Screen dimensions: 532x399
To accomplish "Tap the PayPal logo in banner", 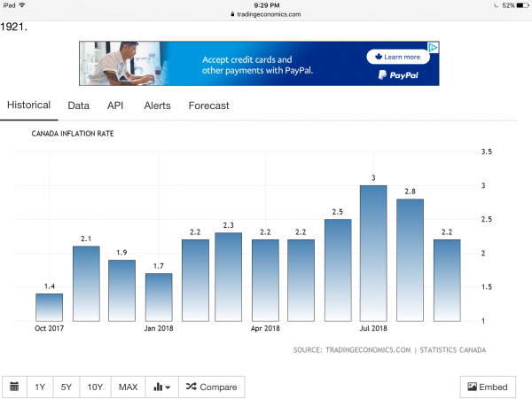I will 398,76.
